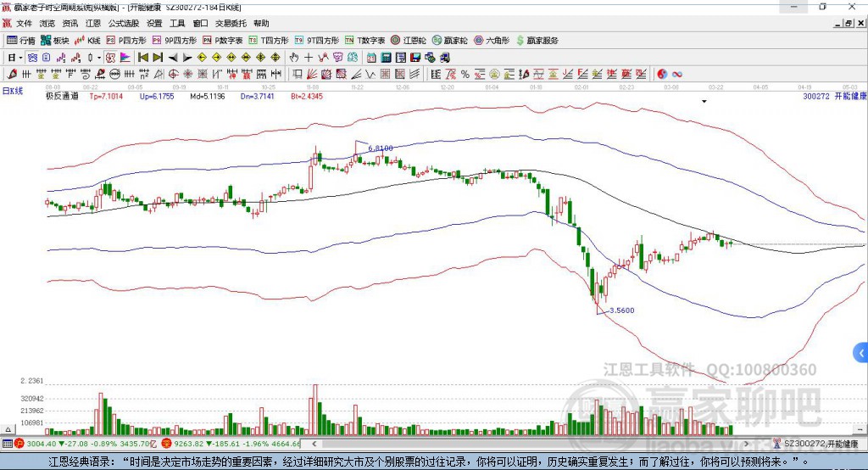868x470 pixels.
Task: Click the SZ300272 开能健康 status bar label
Action: 816,443
